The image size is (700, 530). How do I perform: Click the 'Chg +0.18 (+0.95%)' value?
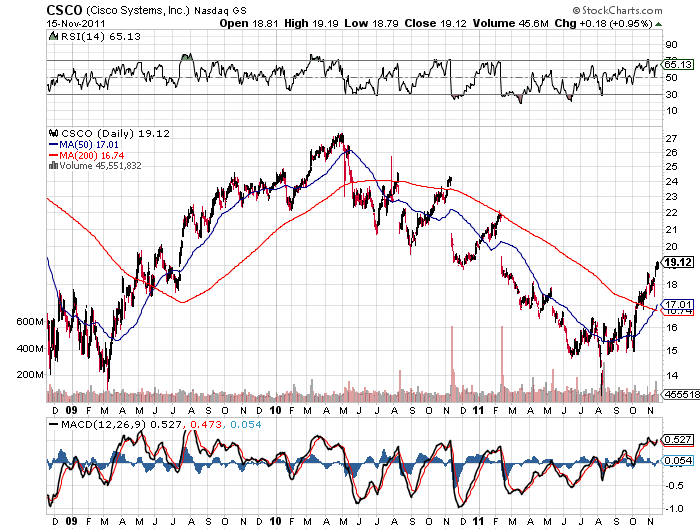tap(604, 23)
